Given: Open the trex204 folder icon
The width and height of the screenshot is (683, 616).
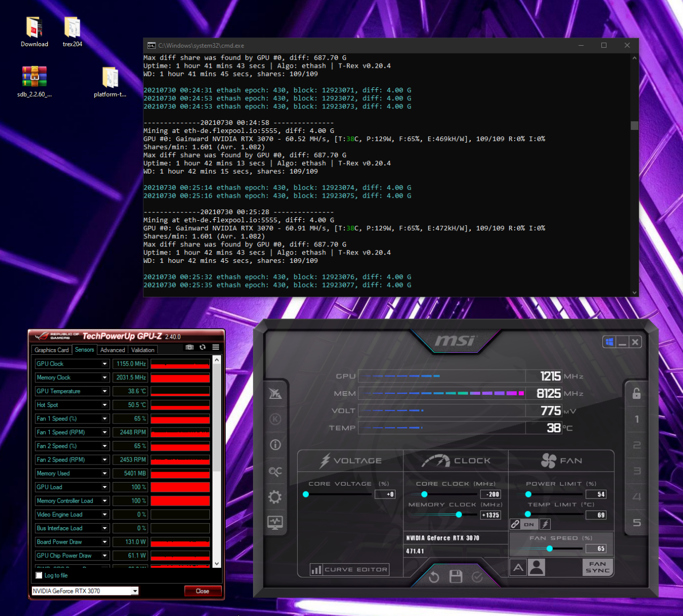Looking at the screenshot, I should pos(72,32).
